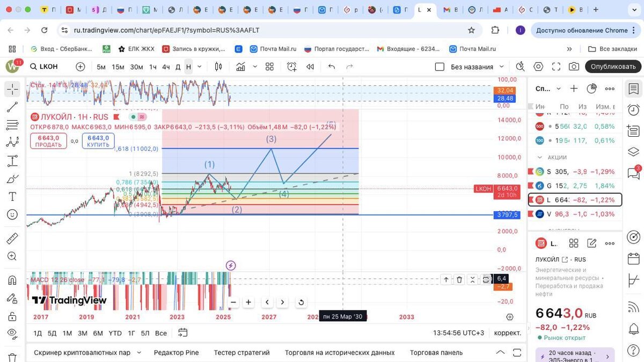Expand Скринер криптовалютных пар dropdown arrow
The image size is (644, 362).
(139, 352)
